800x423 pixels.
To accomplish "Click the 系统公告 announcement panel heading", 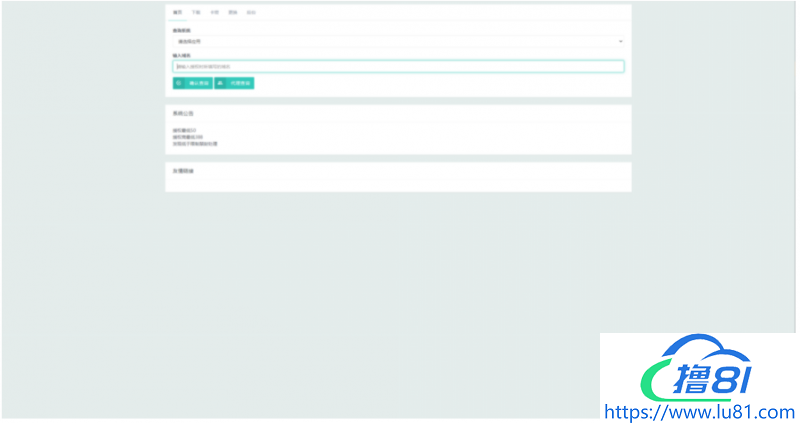I will coord(183,114).
